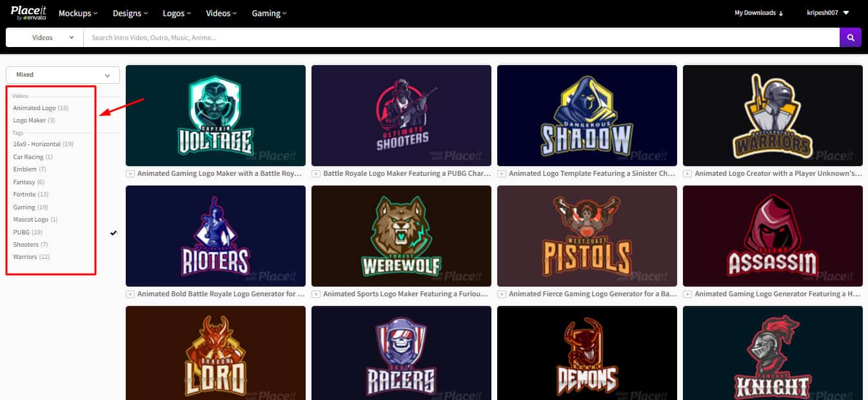The height and width of the screenshot is (400, 868).
Task: Select the Fortnite tag filter
Action: (31, 195)
